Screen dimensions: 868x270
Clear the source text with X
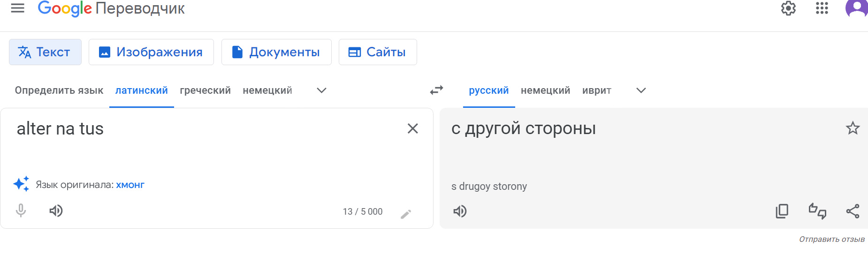tap(412, 128)
